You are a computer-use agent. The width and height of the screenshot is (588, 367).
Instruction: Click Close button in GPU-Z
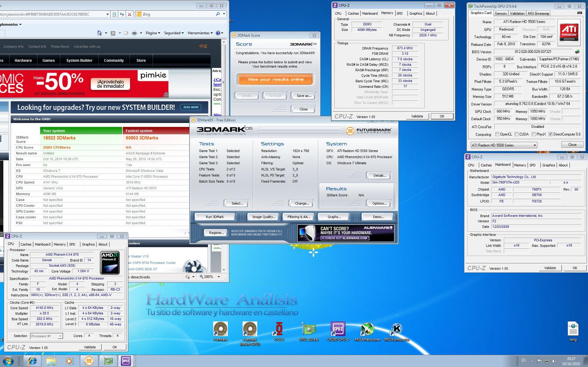[572, 145]
